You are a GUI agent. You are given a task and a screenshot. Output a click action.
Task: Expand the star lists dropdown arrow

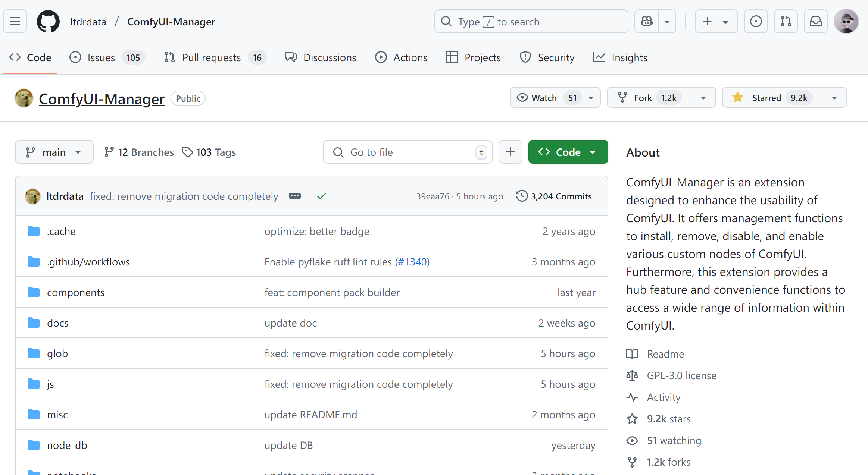[x=834, y=98]
